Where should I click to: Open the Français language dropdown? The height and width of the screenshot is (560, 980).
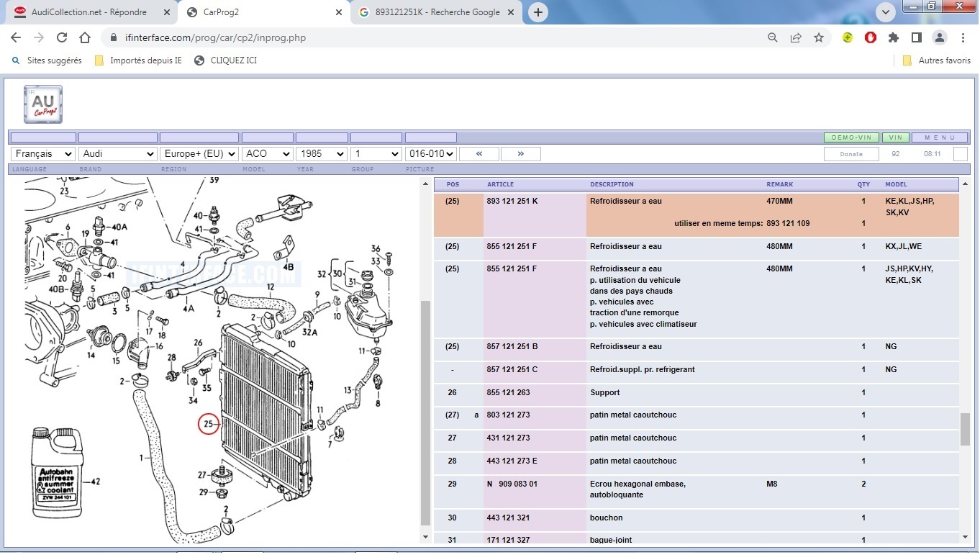43,153
